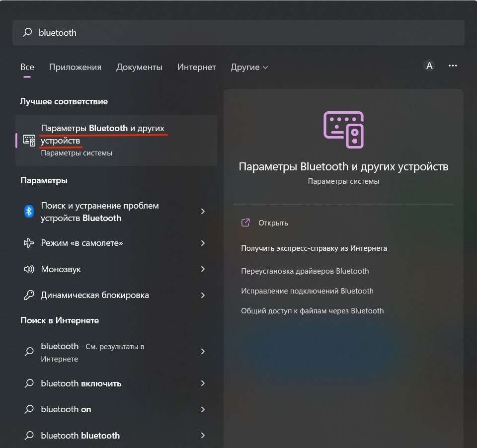Expand arrow for Динамическая блокировка
Viewport: 477px width, 448px height.
pyautogui.click(x=203, y=295)
